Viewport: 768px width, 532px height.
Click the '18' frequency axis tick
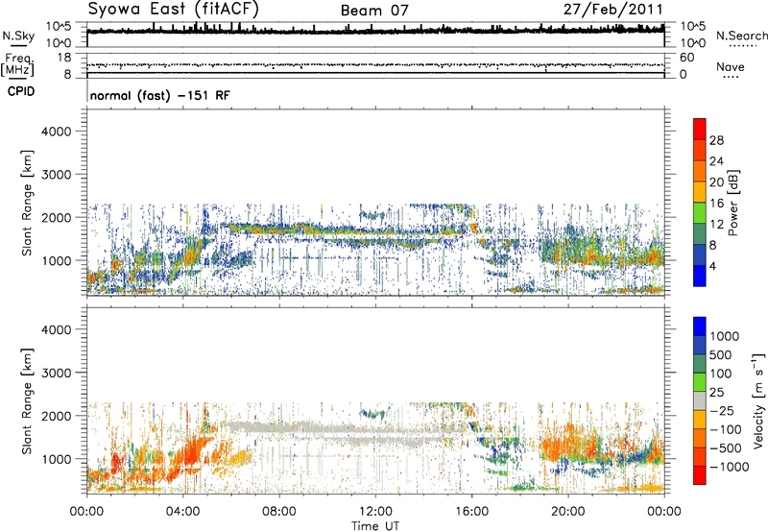(64, 58)
